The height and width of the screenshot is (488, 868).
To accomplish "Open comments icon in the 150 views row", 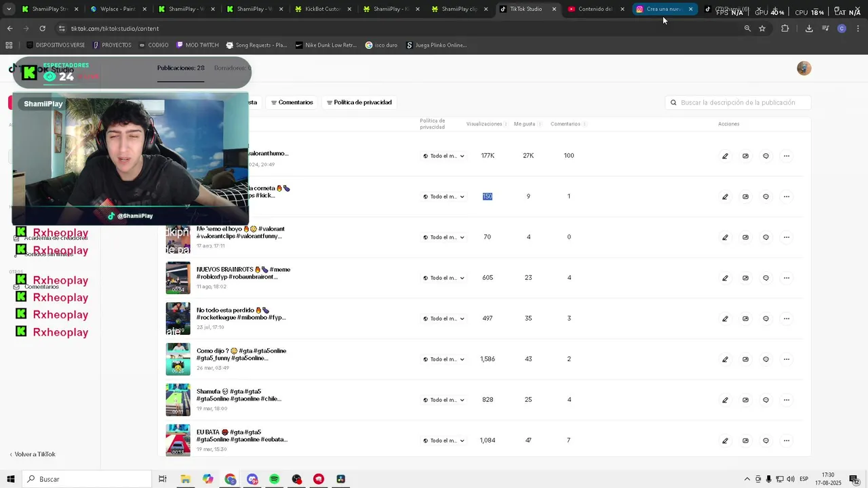I will pos(766,197).
